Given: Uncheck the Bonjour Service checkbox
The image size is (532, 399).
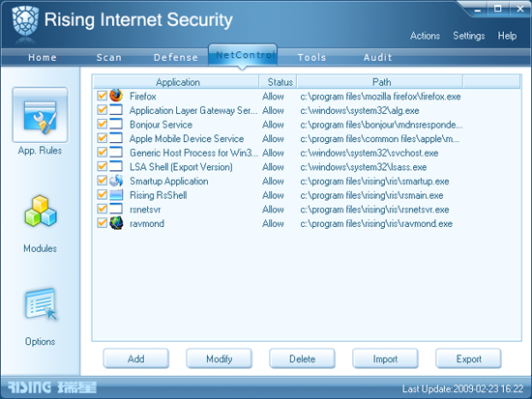Looking at the screenshot, I should [102, 124].
